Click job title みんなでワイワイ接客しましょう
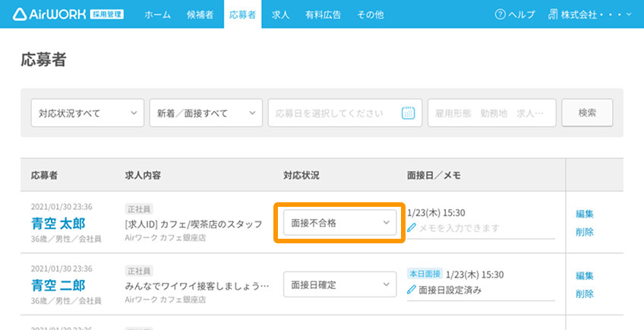The image size is (644, 330). (197, 286)
